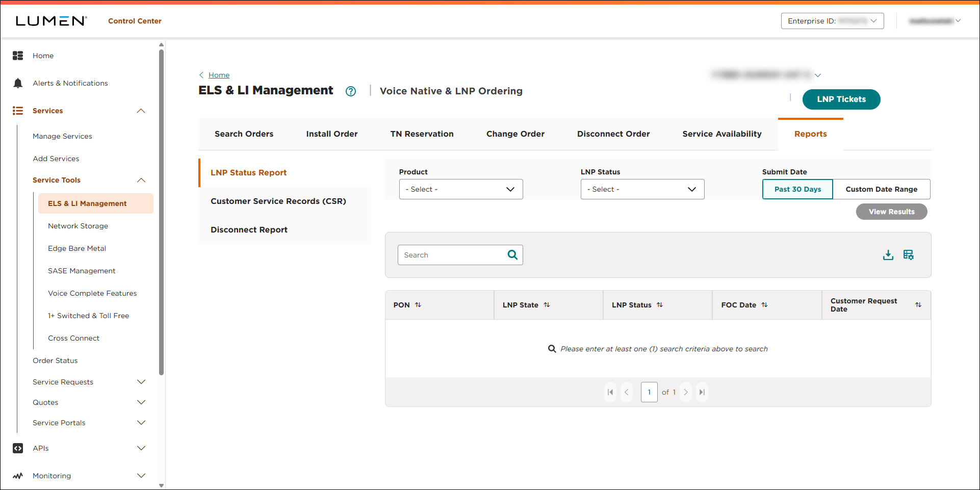Click the download results icon

pos(888,254)
